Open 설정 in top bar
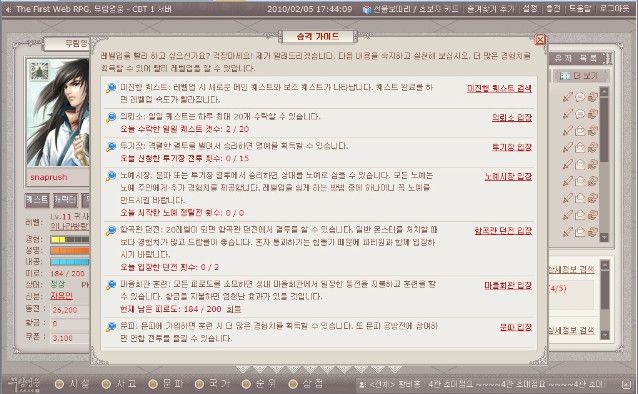The width and height of the screenshot is (638, 394). click(530, 9)
